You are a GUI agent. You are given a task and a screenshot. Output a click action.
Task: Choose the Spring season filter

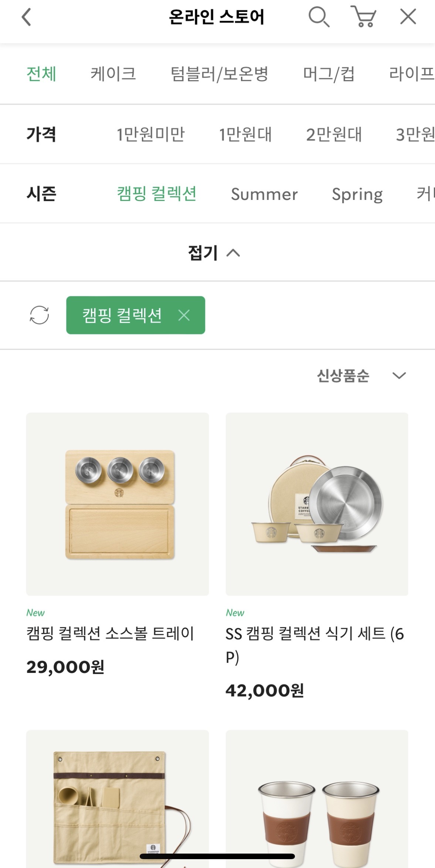coord(357,194)
